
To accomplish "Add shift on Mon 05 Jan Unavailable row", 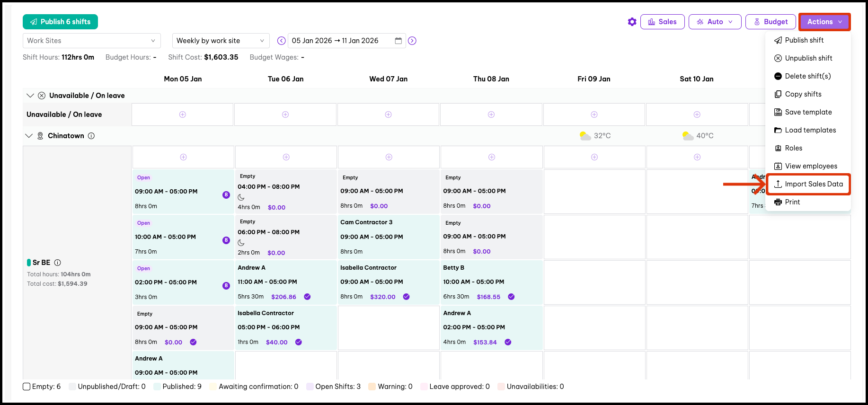I will pos(183,114).
